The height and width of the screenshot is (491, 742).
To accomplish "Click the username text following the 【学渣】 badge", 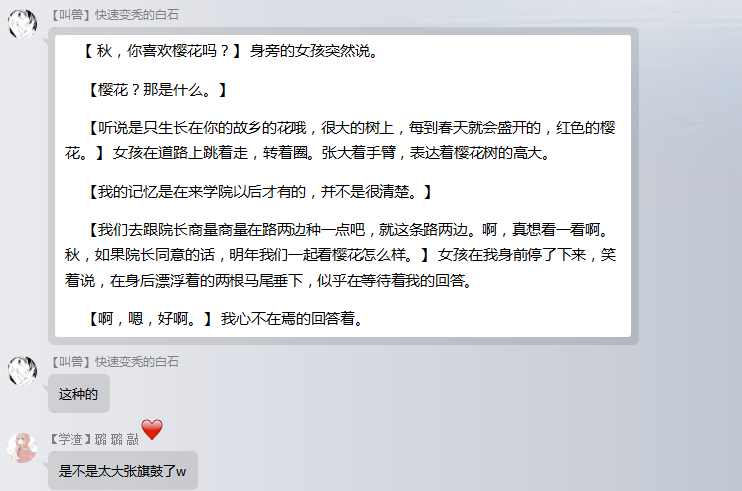I will (x=117, y=439).
